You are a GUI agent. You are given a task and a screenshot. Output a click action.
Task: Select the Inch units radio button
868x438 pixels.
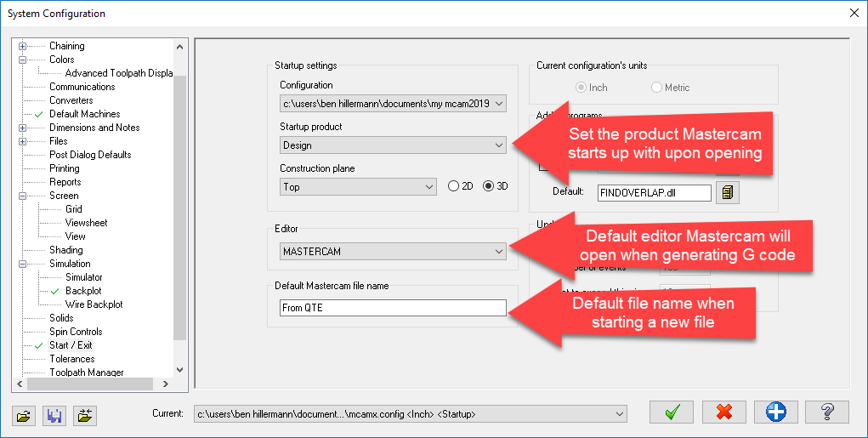coord(581,88)
